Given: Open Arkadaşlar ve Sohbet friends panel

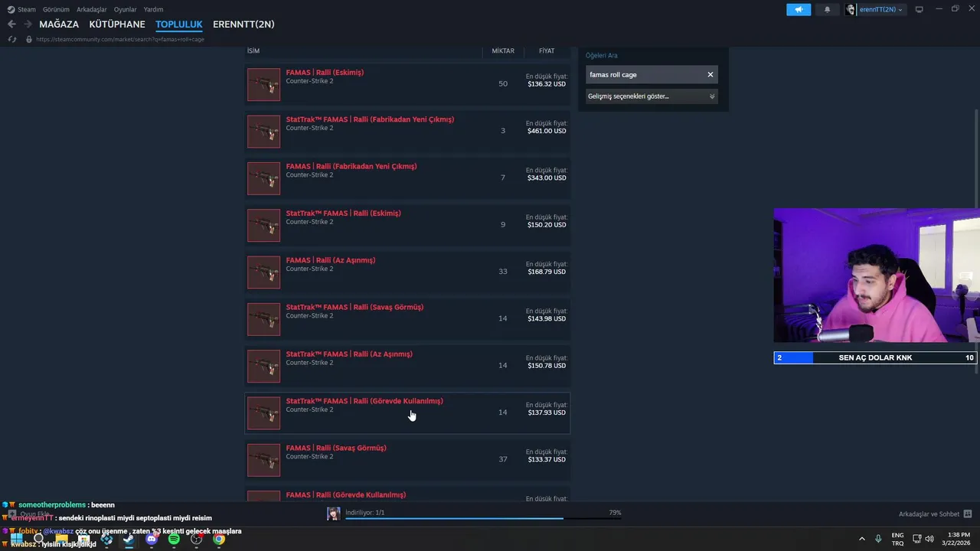Looking at the screenshot, I should coord(929,514).
